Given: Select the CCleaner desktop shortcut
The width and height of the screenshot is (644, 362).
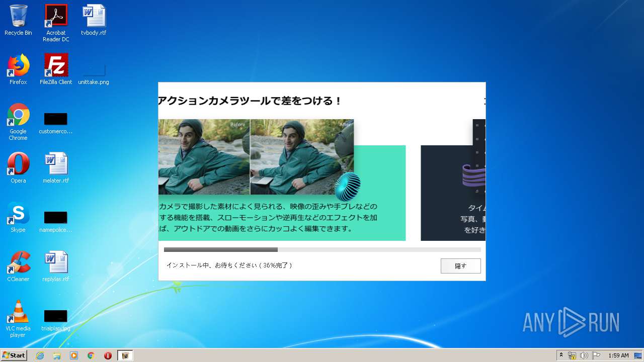Looking at the screenshot, I should click(x=18, y=266).
